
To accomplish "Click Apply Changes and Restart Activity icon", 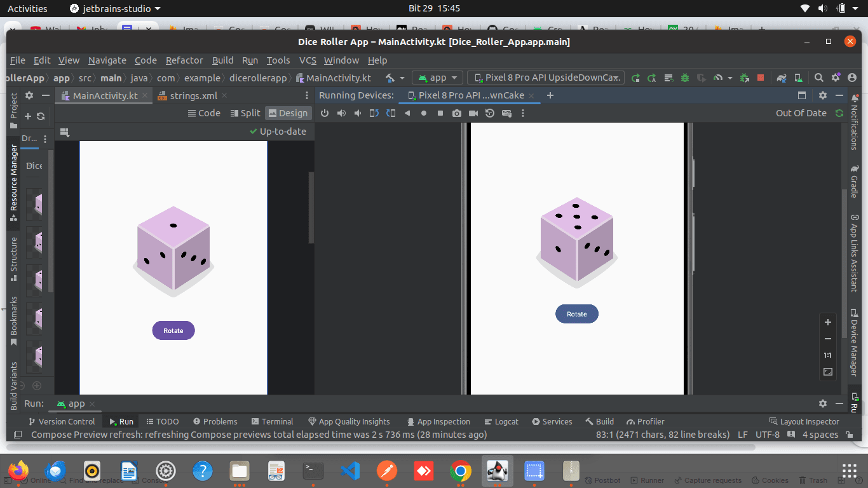I will tap(652, 78).
